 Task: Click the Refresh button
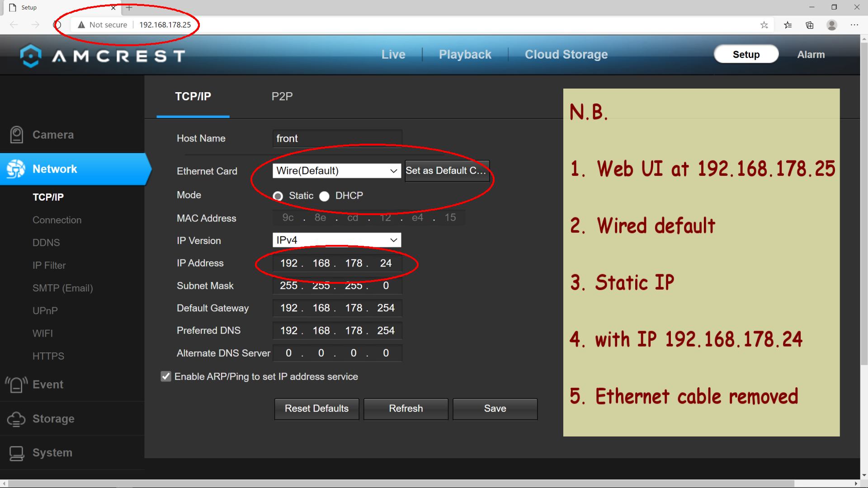coord(406,409)
